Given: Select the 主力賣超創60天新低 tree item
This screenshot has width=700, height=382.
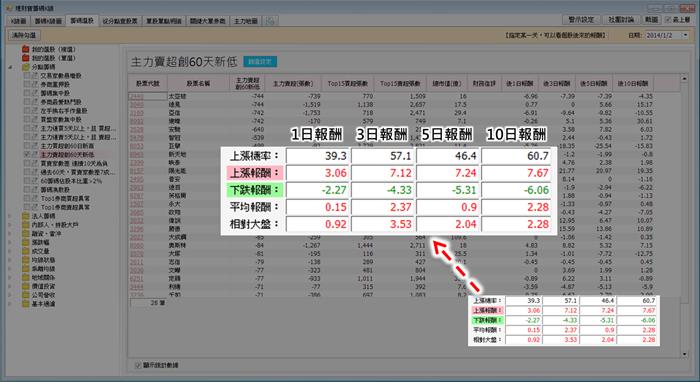Looking at the screenshot, I should [67, 154].
